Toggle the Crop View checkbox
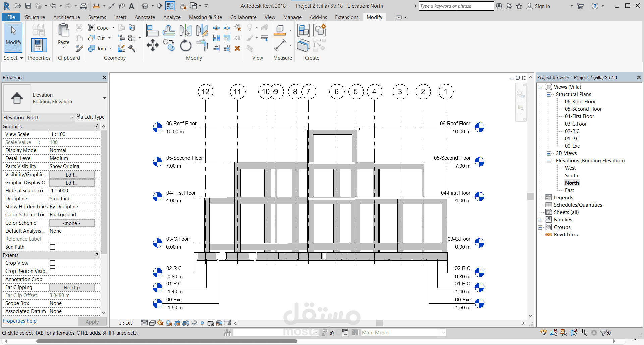The width and height of the screenshot is (644, 345). [x=53, y=263]
